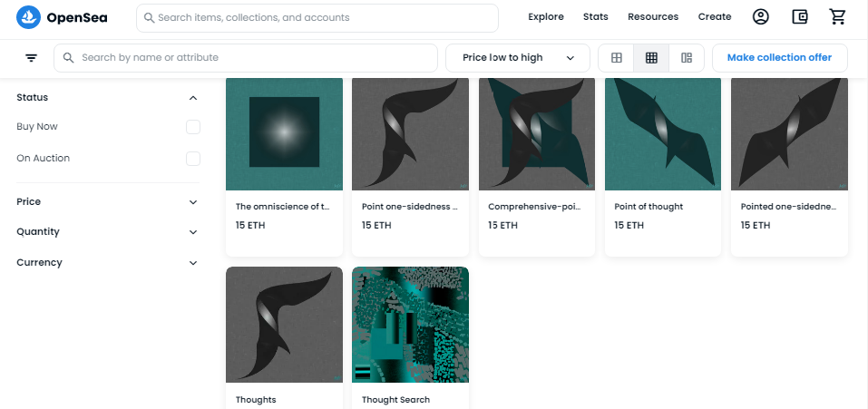Switch to mosaic layout view icon
Screen dimensions: 868x409
(x=687, y=57)
